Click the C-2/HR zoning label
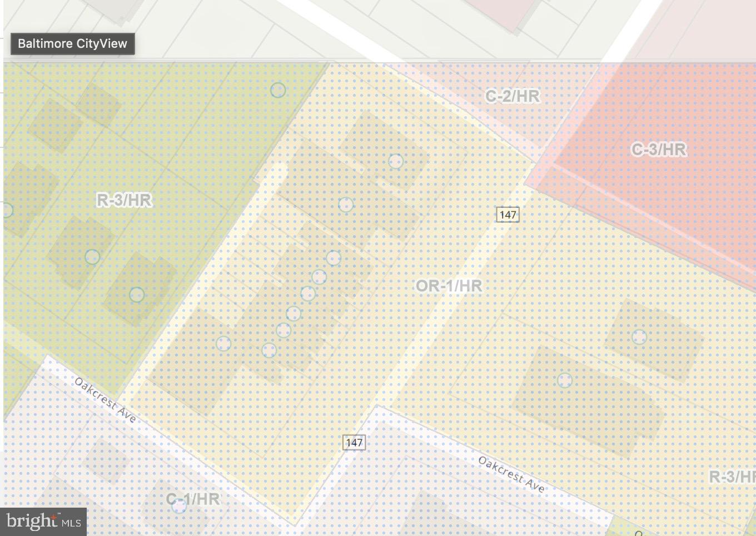The image size is (756, 536). point(512,96)
